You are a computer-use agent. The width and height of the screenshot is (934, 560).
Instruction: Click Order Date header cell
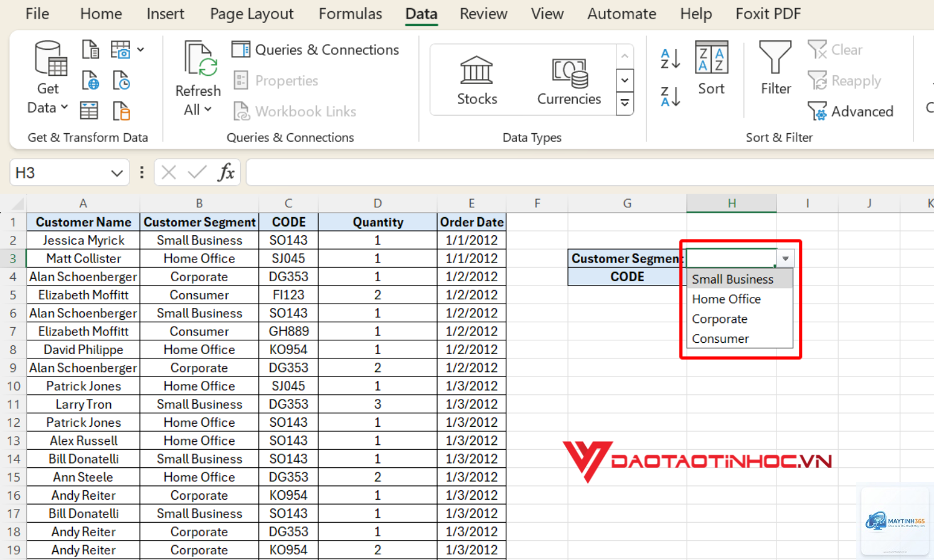471,222
